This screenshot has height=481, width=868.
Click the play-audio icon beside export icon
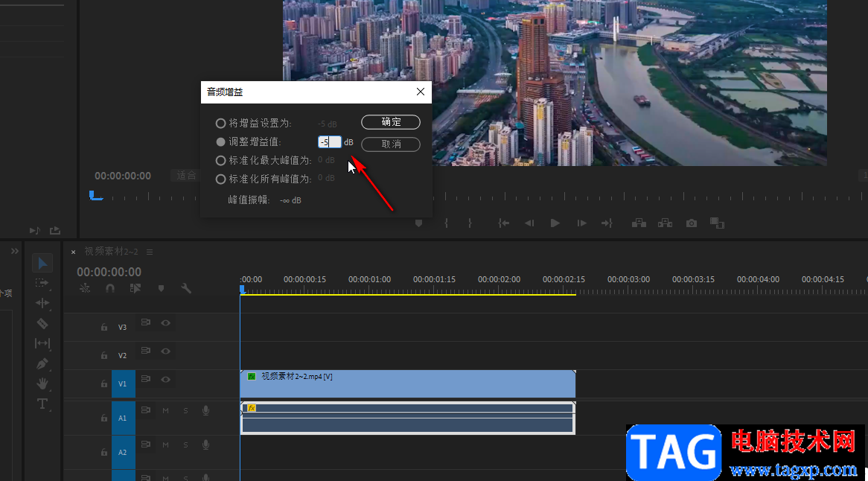(x=34, y=230)
